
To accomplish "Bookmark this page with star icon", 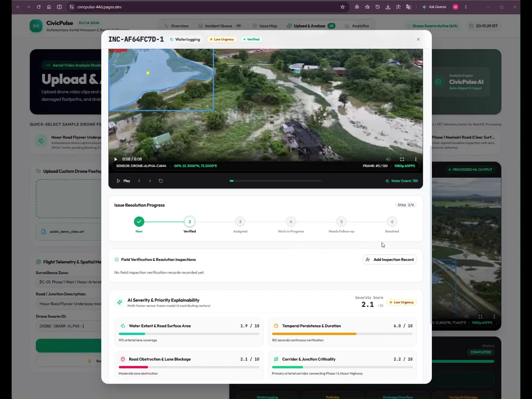I will [342, 7].
